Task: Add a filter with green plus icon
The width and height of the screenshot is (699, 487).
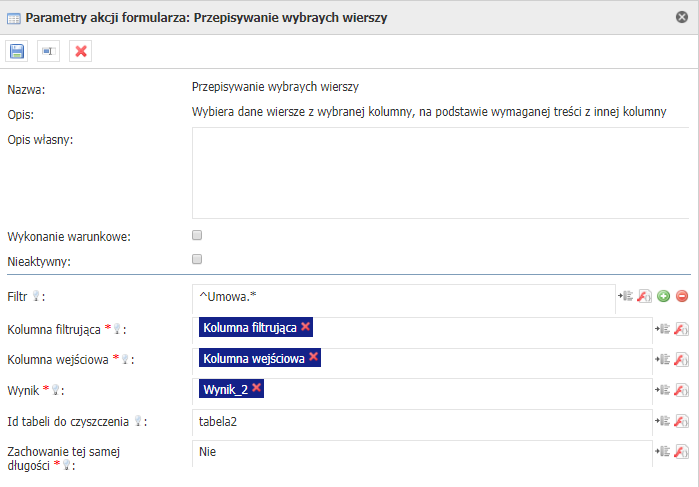Action: pyautogui.click(x=663, y=296)
